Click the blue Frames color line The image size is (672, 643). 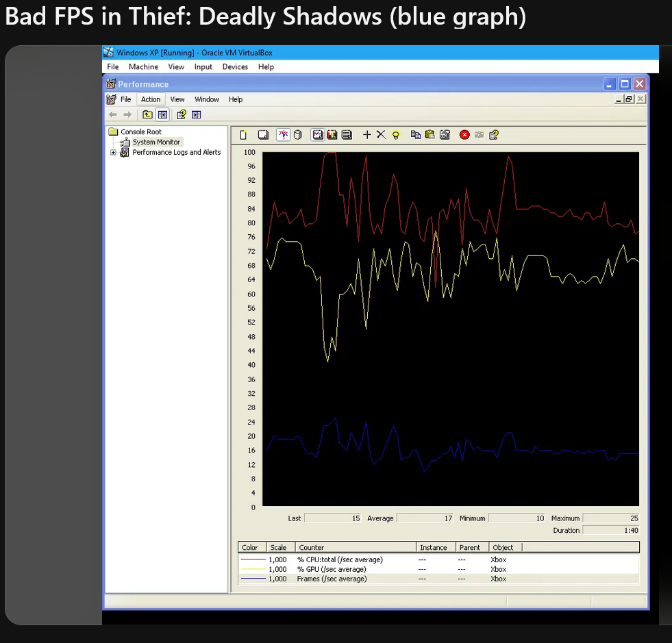(x=253, y=579)
